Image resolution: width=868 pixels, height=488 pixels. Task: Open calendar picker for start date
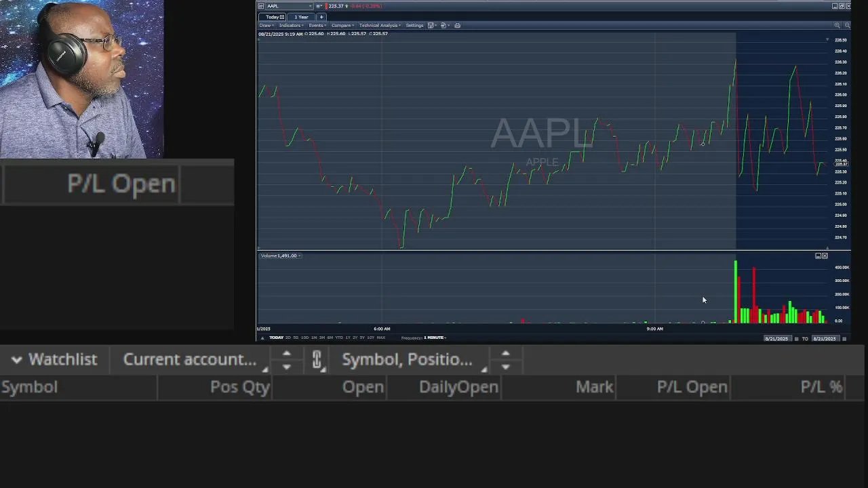pyautogui.click(x=797, y=339)
